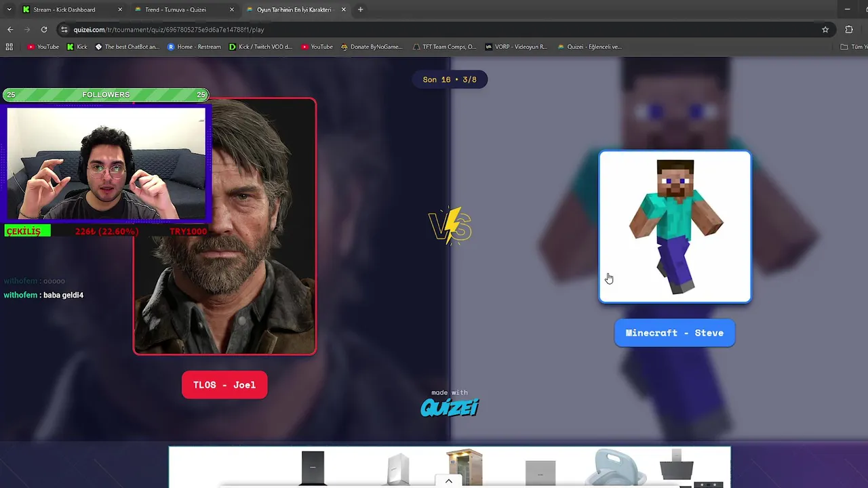Vote for Minecraft - Steve button

click(675, 333)
